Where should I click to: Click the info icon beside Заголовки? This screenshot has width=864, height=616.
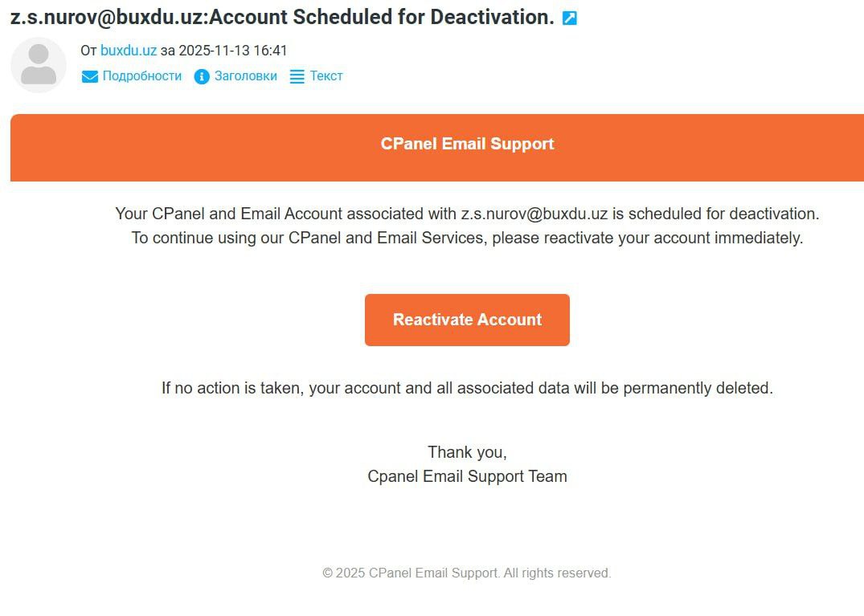click(x=202, y=76)
